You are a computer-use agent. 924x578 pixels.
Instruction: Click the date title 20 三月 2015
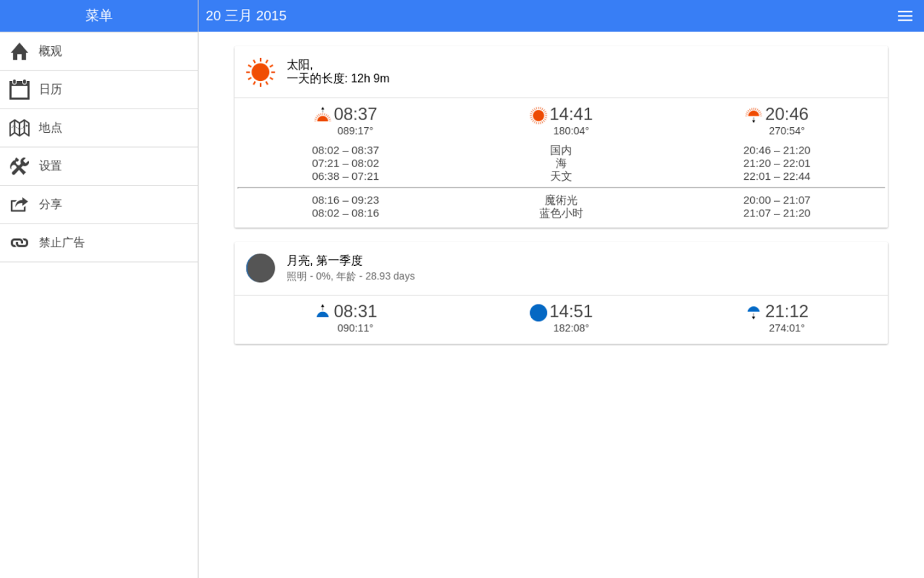tap(246, 15)
